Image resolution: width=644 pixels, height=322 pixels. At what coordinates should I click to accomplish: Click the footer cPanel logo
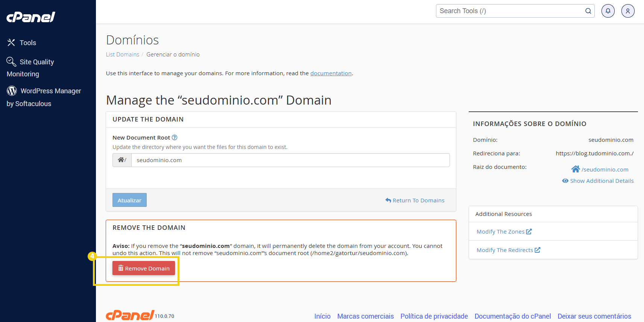point(130,315)
